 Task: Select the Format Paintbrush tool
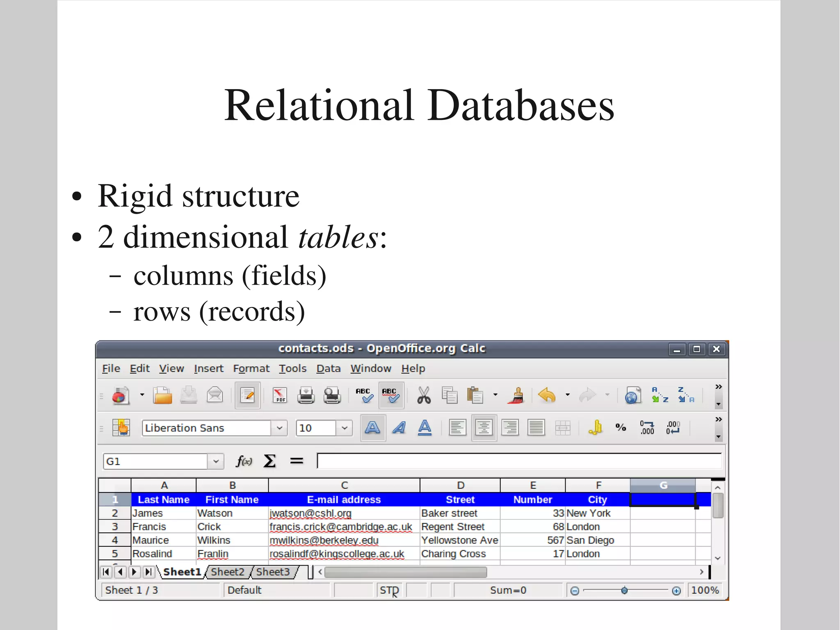(x=516, y=396)
